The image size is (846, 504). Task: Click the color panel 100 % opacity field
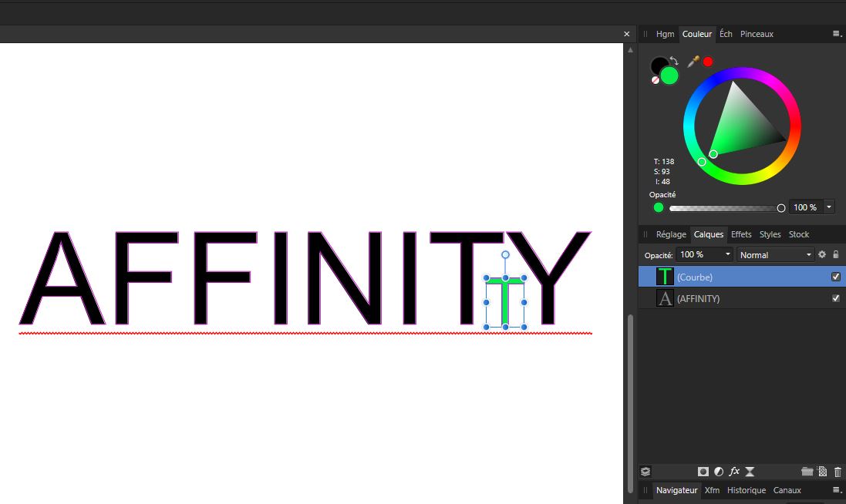(805, 207)
